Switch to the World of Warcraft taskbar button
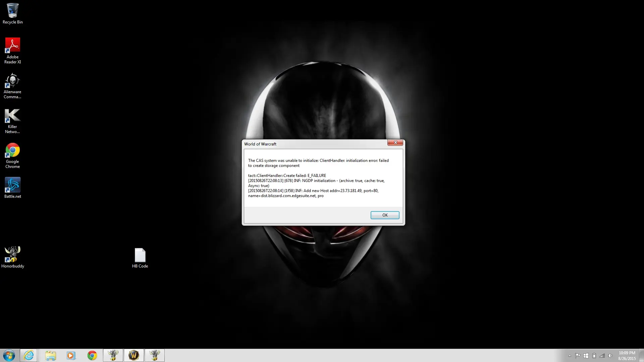Screen dimensions: 644x362 click(134, 355)
